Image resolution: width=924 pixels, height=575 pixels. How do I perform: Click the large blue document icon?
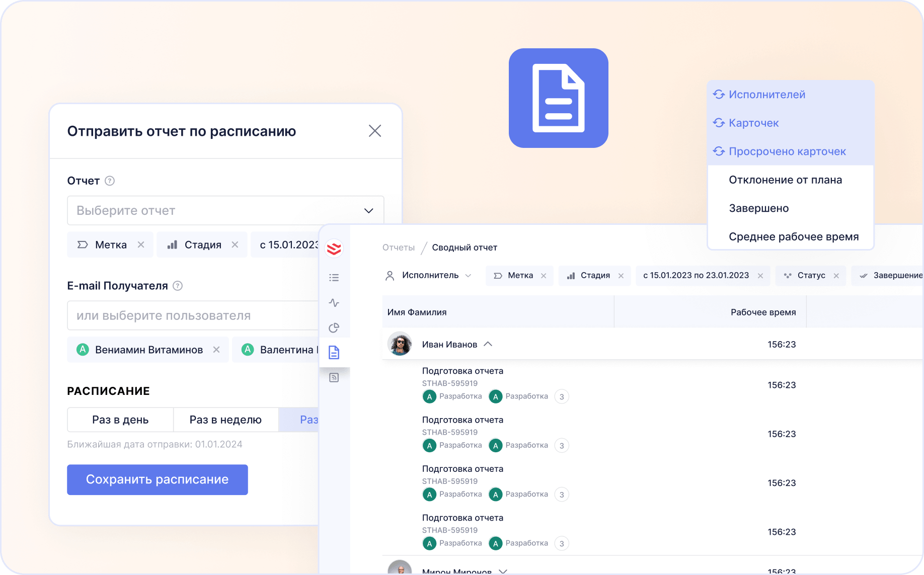click(559, 98)
